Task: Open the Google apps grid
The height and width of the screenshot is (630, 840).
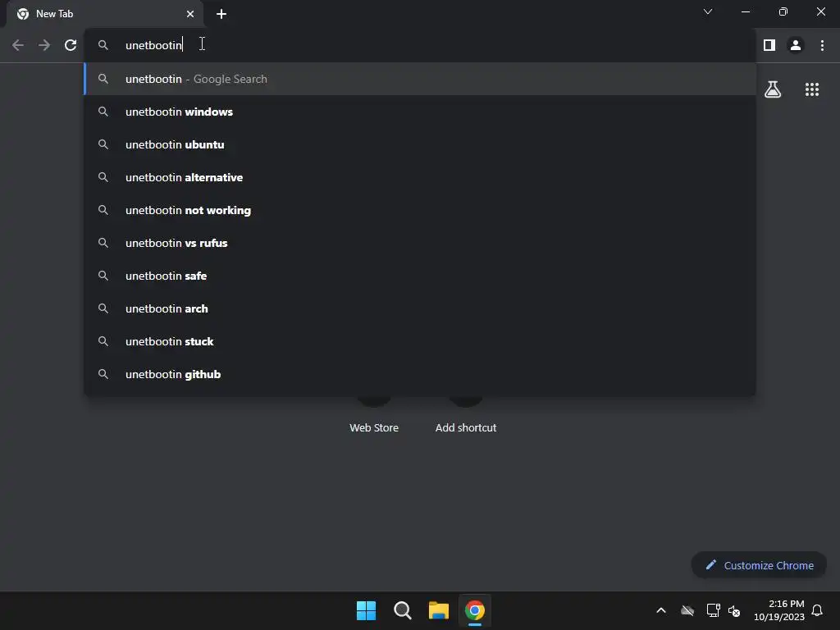Action: 812,89
